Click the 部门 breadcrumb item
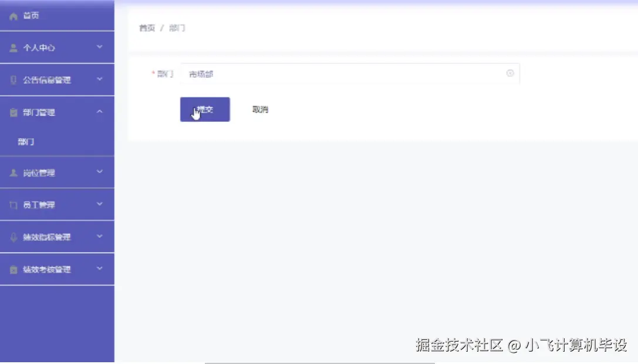The image size is (638, 364). [177, 28]
